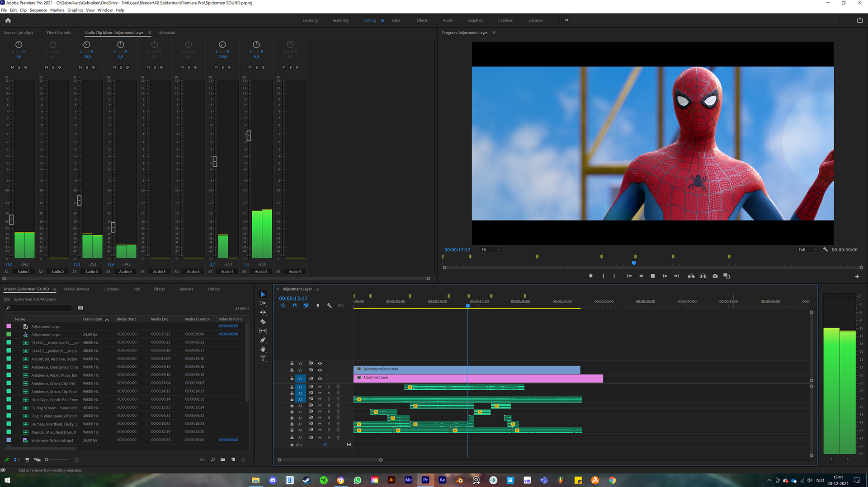
Task: Open Audio Clip Mixer panel menu
Action: (x=150, y=33)
